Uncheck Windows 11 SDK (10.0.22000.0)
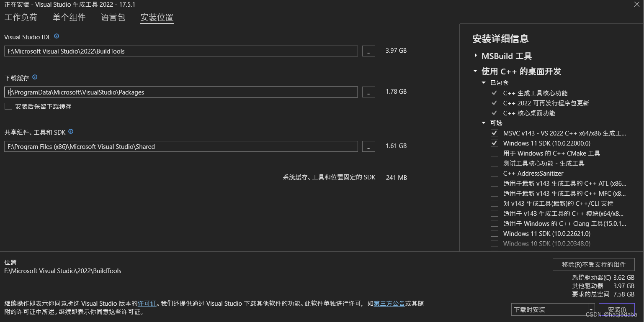Image resolution: width=644 pixels, height=322 pixels. pyautogui.click(x=495, y=143)
